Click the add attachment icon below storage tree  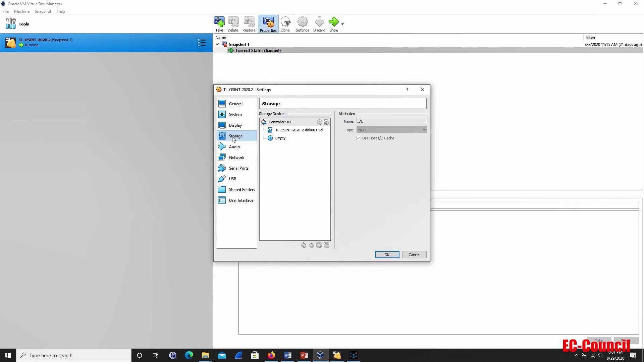point(319,245)
